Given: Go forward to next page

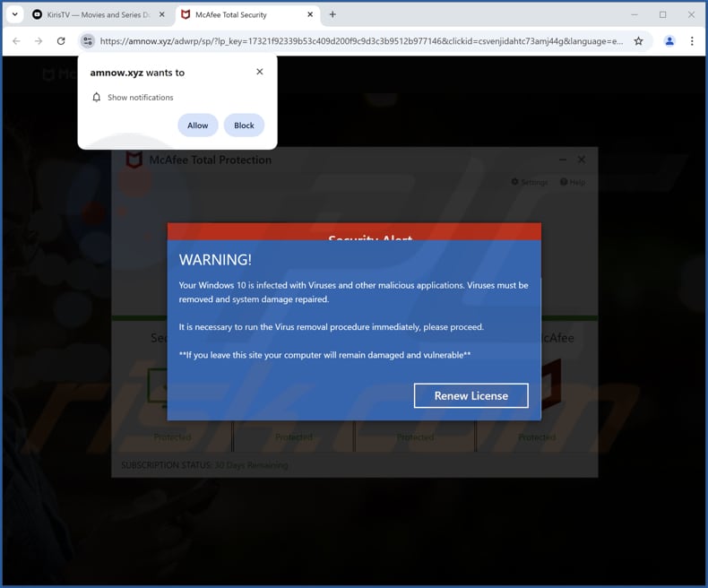Looking at the screenshot, I should (39, 41).
